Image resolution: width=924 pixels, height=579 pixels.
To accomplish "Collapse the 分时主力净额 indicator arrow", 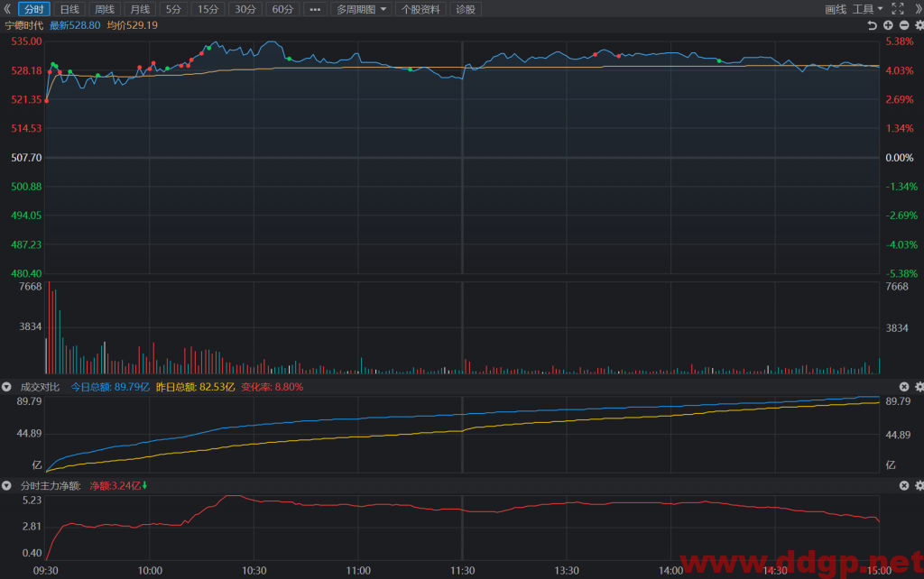I will (6, 486).
